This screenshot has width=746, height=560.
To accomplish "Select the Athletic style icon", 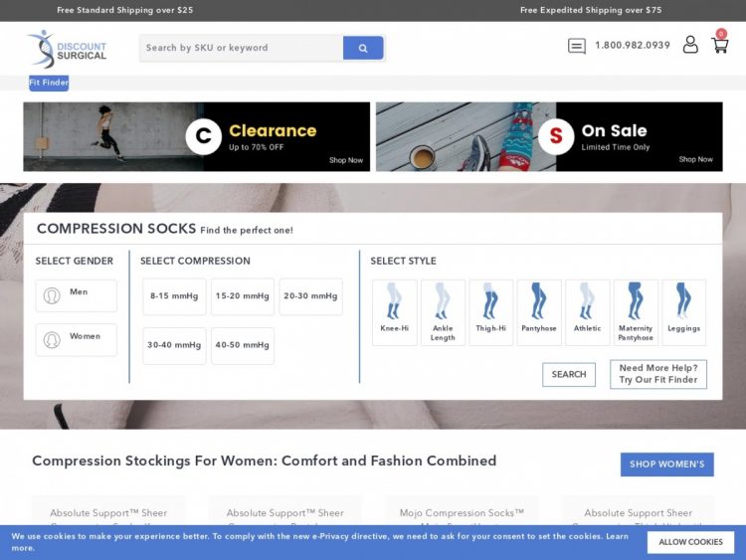I will pyautogui.click(x=587, y=311).
